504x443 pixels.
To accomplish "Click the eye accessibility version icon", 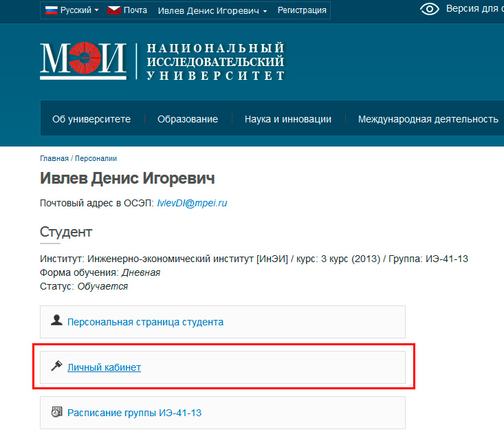I will point(430,9).
